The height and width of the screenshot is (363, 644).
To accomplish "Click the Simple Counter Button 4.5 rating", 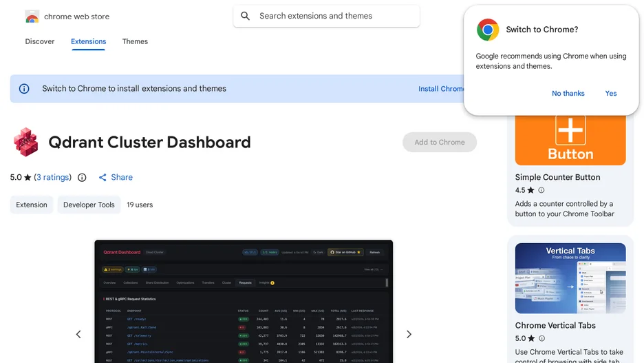I will [x=525, y=190].
